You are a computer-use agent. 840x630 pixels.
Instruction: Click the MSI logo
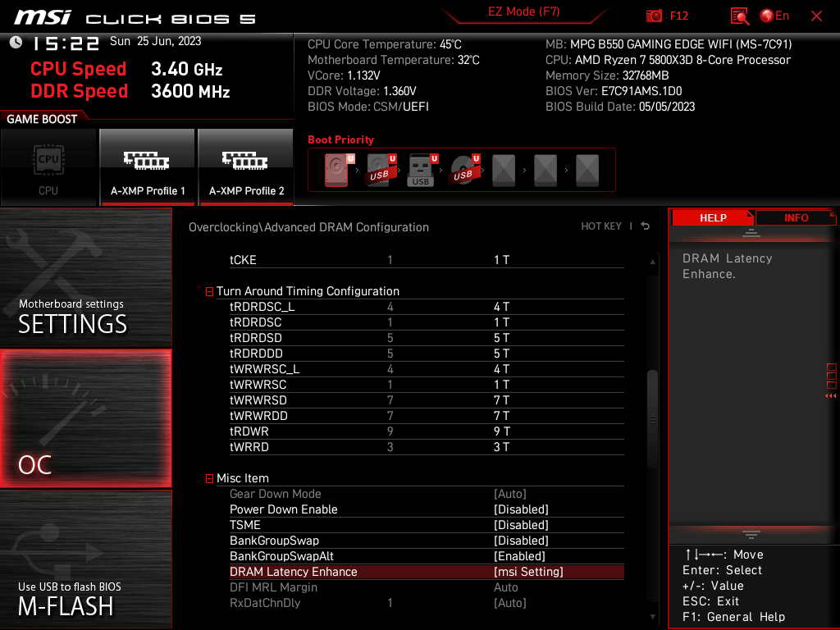[x=43, y=17]
